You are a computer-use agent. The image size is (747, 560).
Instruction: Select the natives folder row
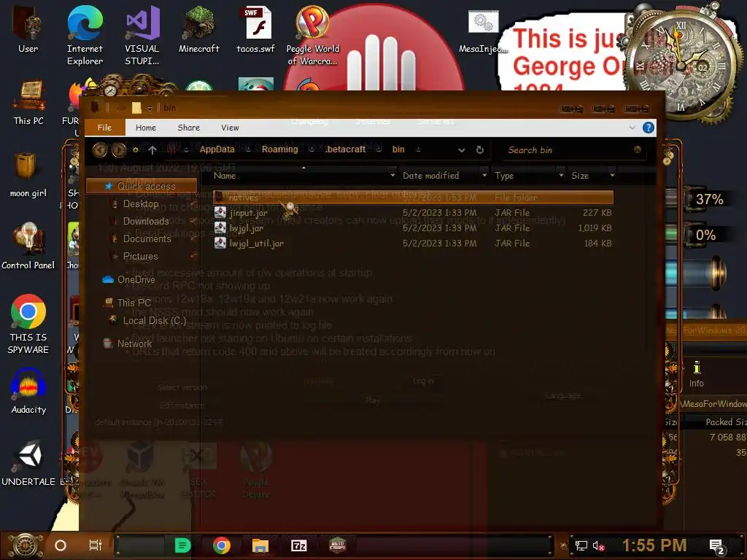click(413, 197)
